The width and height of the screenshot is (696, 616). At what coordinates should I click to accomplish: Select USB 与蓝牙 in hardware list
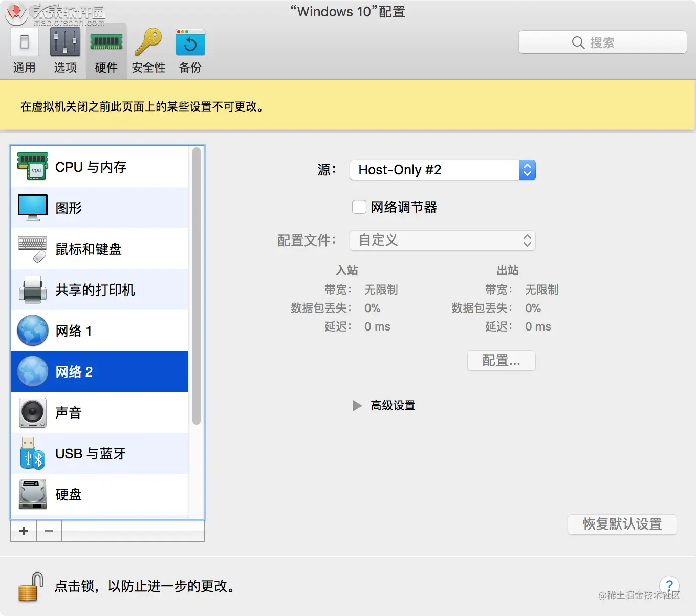100,453
